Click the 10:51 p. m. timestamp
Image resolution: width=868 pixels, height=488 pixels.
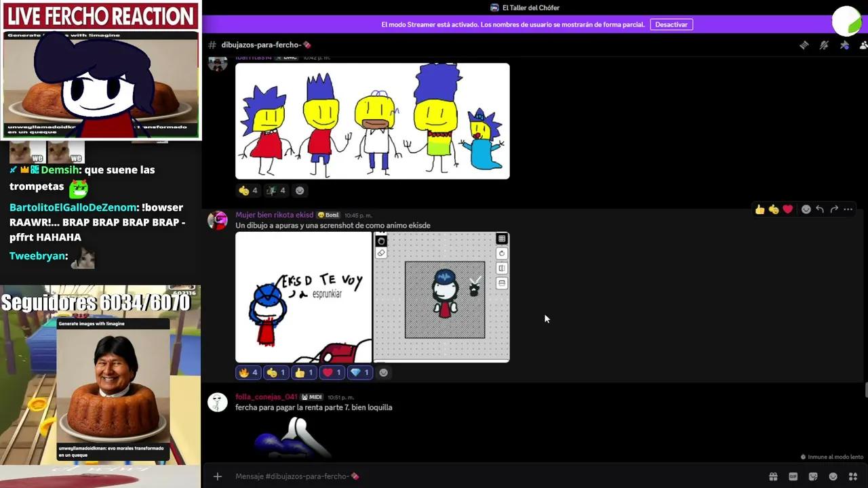tap(340, 397)
